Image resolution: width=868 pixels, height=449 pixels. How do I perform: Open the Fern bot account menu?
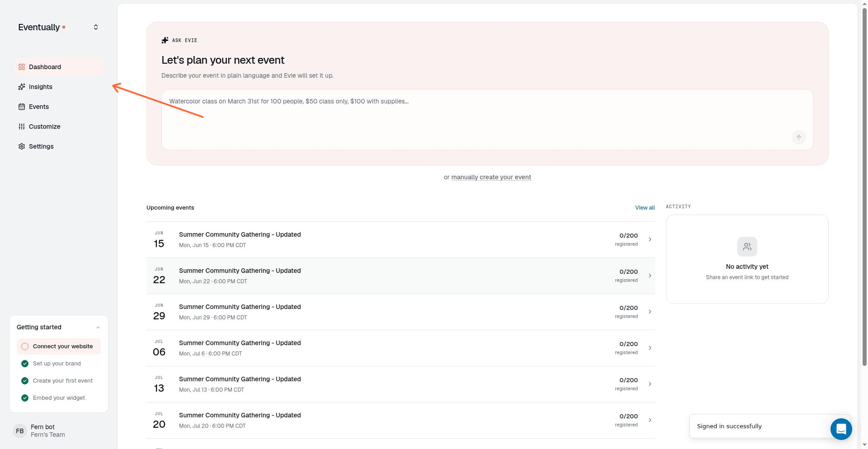point(59,431)
